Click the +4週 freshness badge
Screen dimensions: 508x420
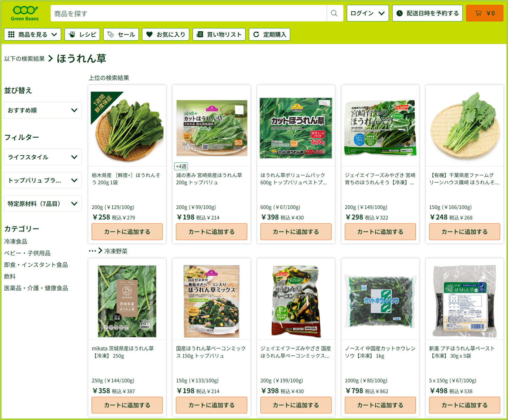(x=181, y=166)
